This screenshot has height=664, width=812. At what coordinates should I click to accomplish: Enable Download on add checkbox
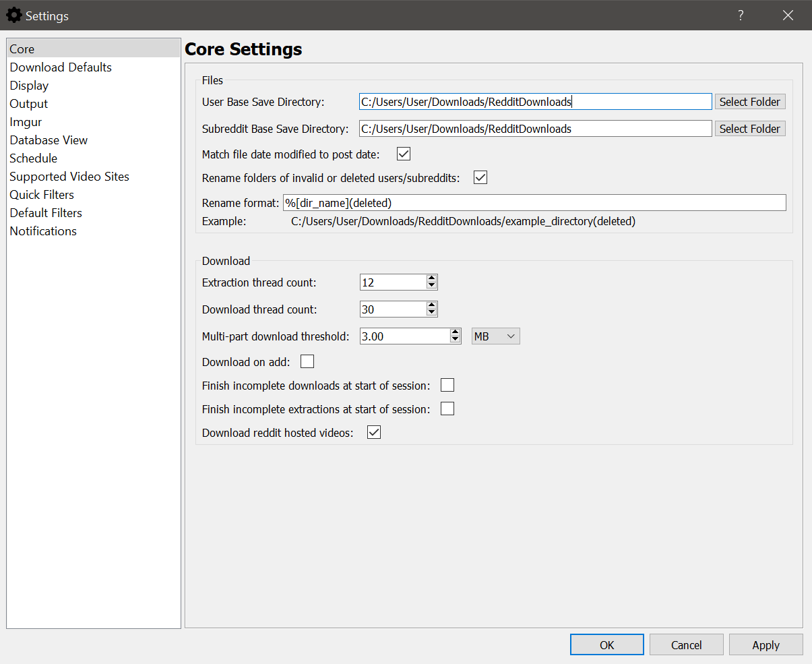click(x=307, y=362)
